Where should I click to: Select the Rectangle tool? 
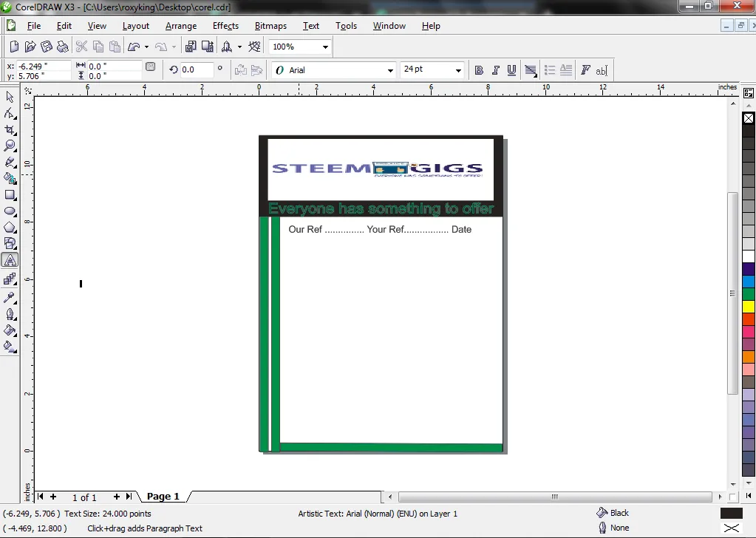(10, 195)
